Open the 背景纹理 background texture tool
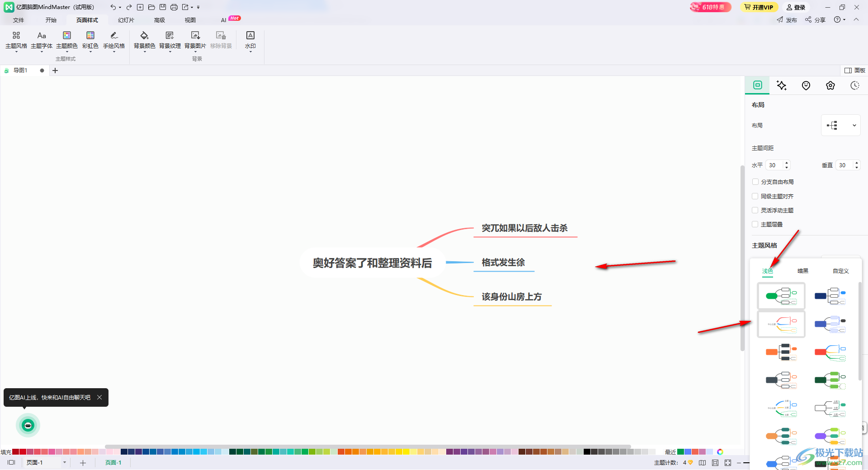868x470 pixels. [170, 41]
